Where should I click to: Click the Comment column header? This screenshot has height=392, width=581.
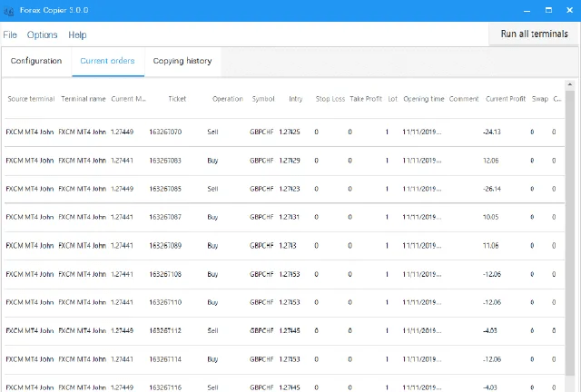(464, 99)
